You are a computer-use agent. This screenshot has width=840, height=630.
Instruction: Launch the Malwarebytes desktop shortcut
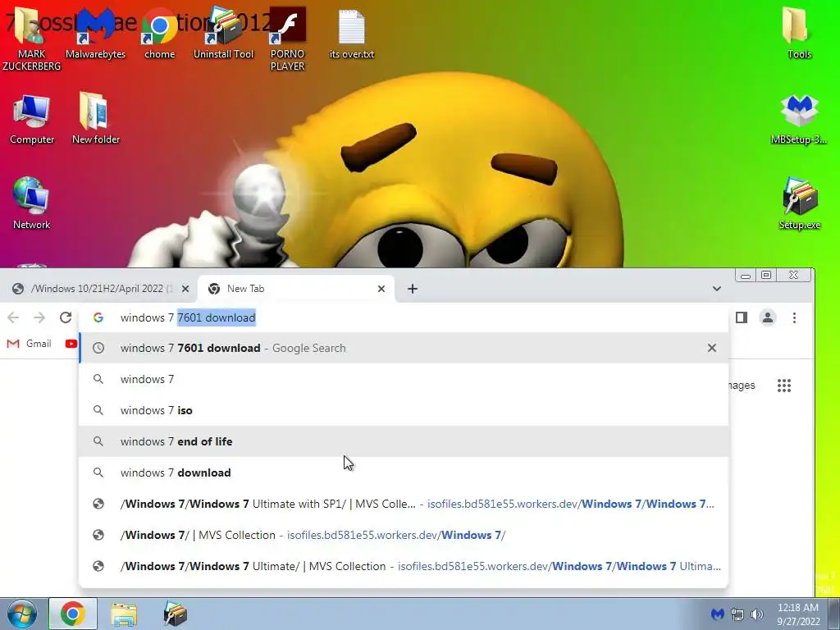click(x=95, y=33)
